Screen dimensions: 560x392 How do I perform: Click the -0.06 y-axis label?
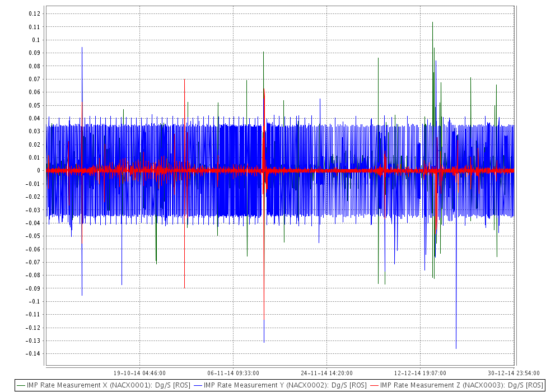[33, 249]
